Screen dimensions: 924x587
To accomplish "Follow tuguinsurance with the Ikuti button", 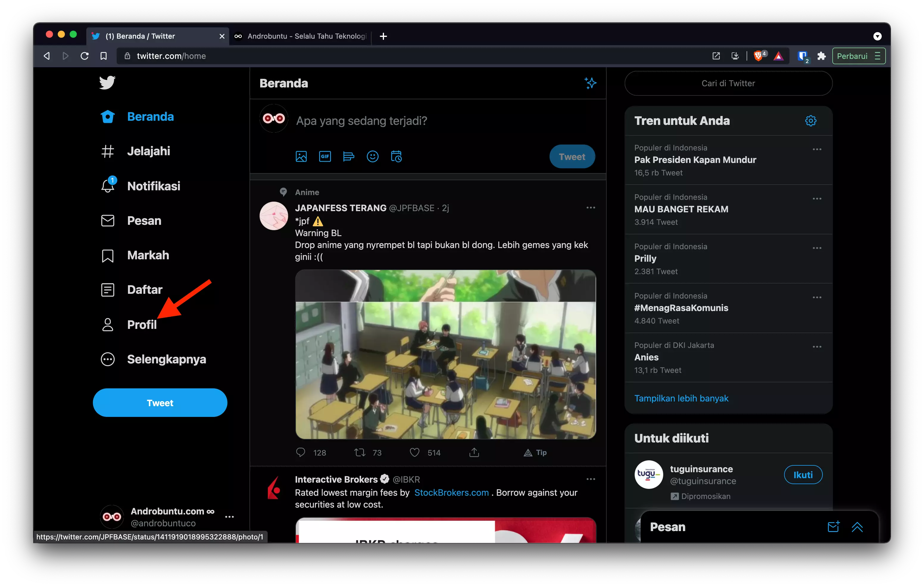I will pos(803,475).
